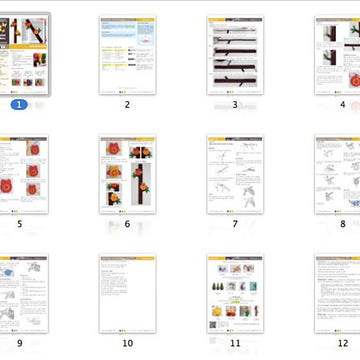Select page 2 thumbnail
This screenshot has height=360, width=360.
tap(128, 55)
